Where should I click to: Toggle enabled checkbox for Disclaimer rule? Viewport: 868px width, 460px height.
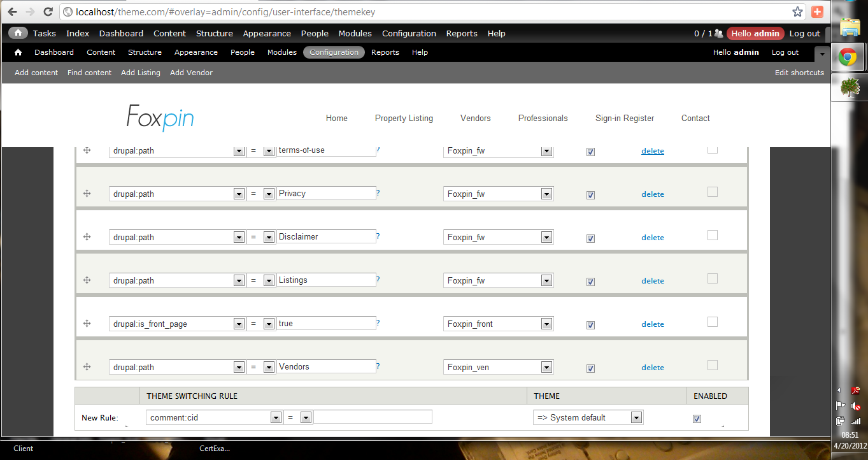(590, 238)
